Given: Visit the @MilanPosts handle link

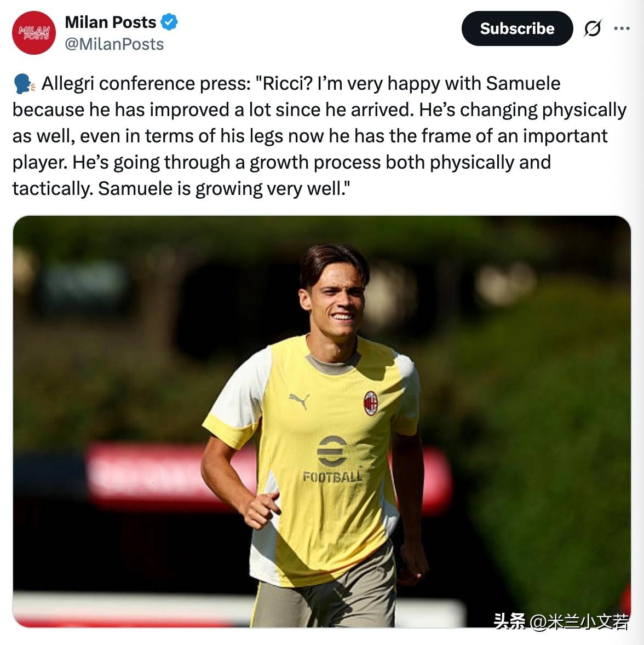Looking at the screenshot, I should pyautogui.click(x=114, y=44).
